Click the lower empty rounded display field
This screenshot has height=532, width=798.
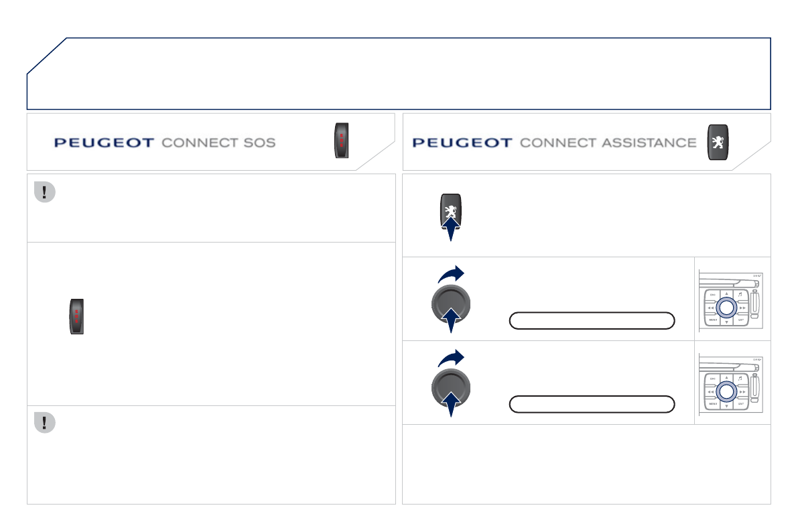pyautogui.click(x=591, y=404)
